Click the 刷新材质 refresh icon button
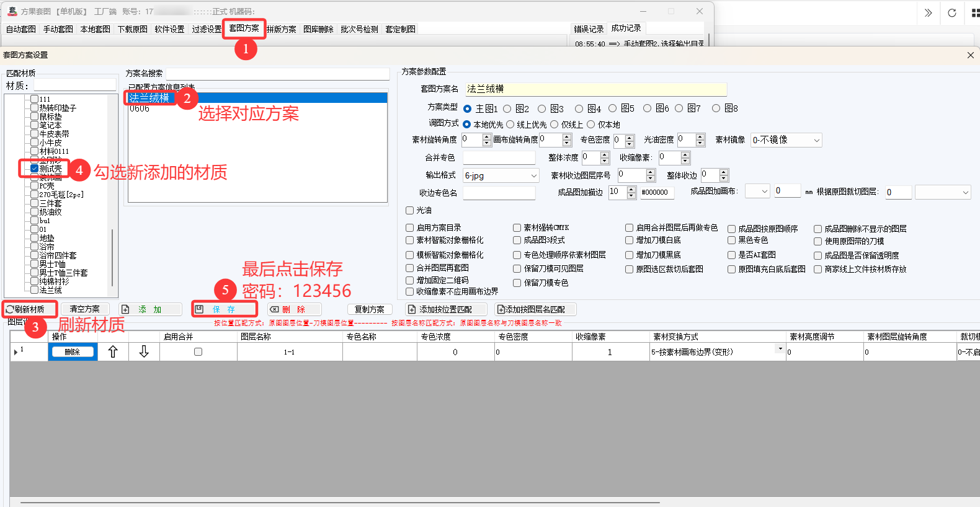Viewport: 980px width, 507px height. coord(11,309)
